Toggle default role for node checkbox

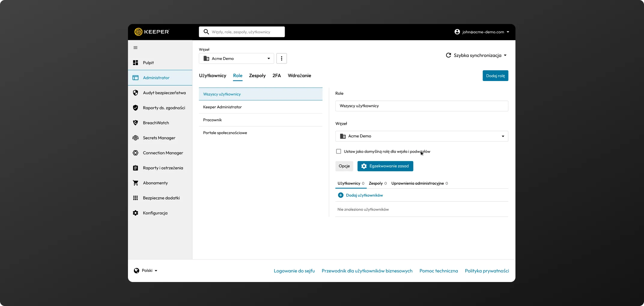click(x=339, y=151)
